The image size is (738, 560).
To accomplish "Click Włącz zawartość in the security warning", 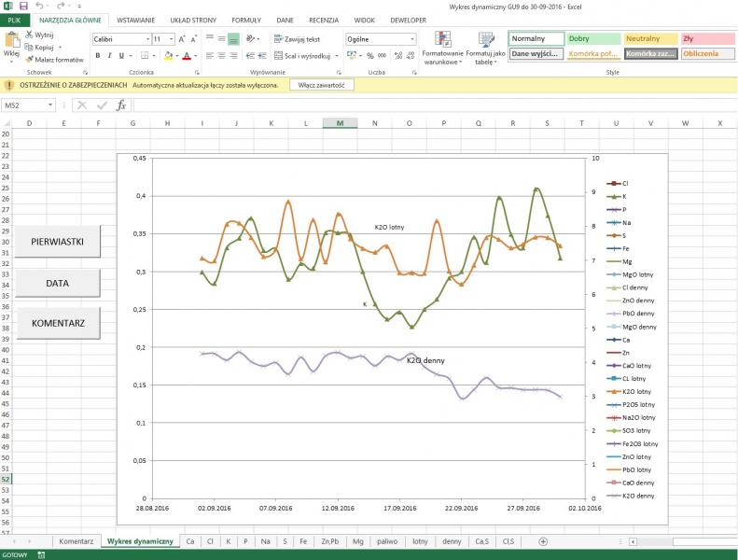I will pyautogui.click(x=323, y=85).
